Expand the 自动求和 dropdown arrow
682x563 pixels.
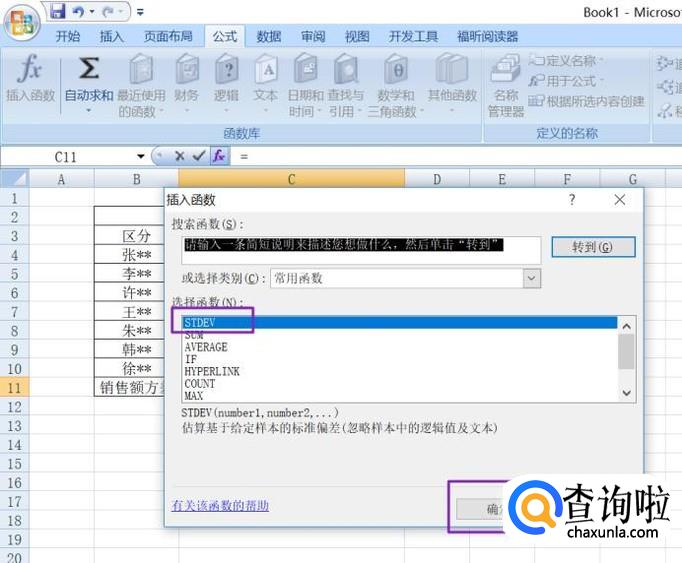89,111
